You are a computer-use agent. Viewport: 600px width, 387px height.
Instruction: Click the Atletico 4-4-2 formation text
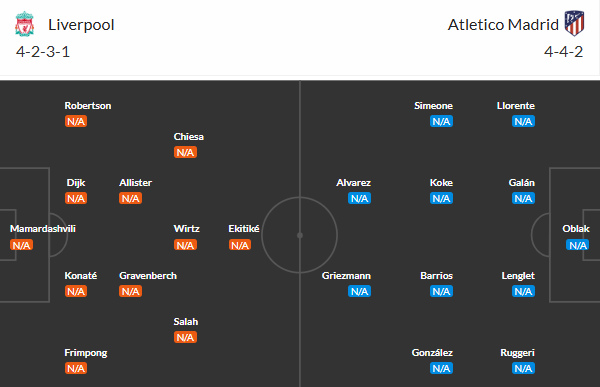click(564, 52)
